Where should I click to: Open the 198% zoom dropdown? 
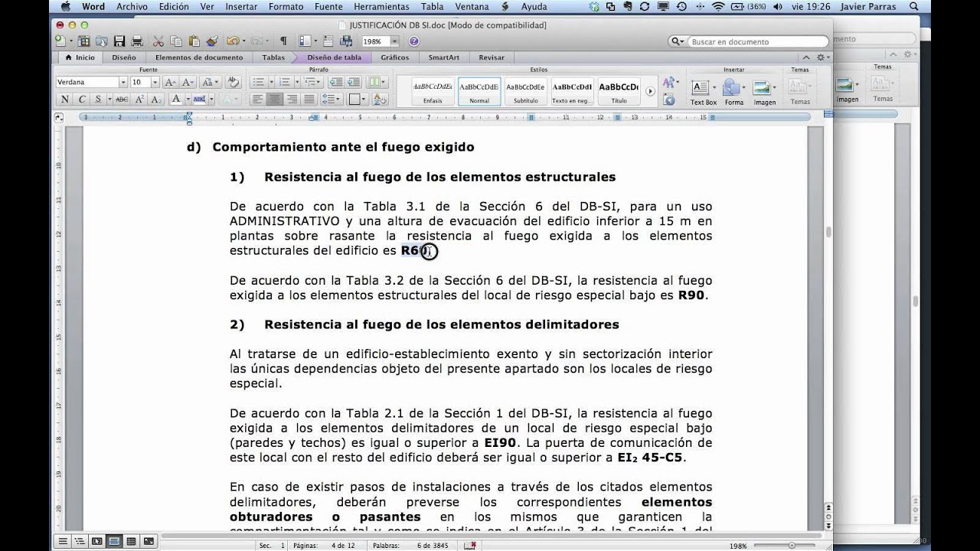[x=394, y=41]
